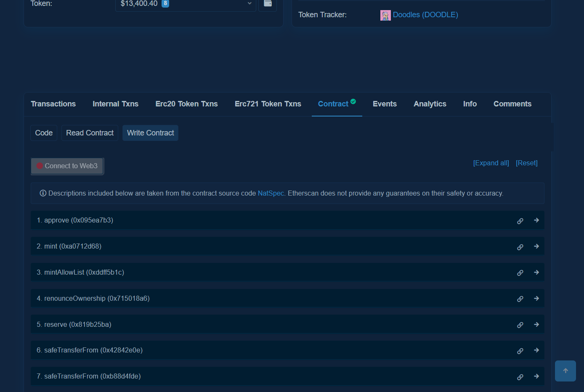Expand the mint function arrow
Screen dimensions: 584x392
coord(536,246)
